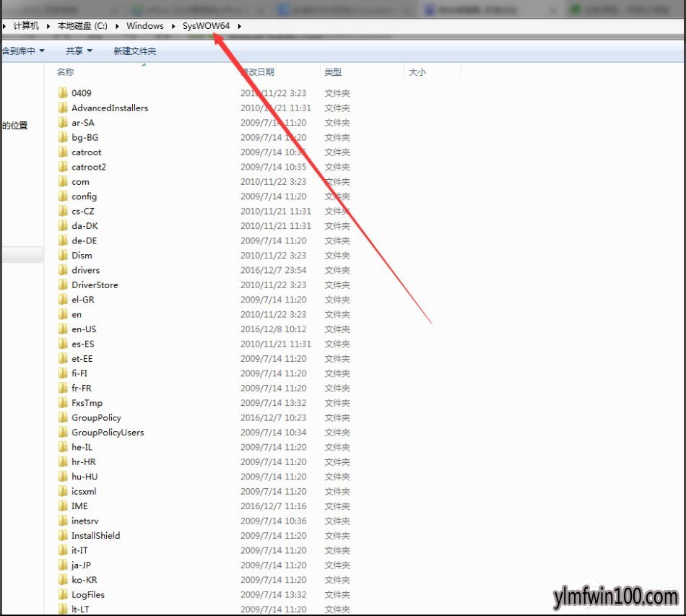Expand the arrow after SysWOW64 breadcrumb
The image size is (686, 616).
pos(240,26)
